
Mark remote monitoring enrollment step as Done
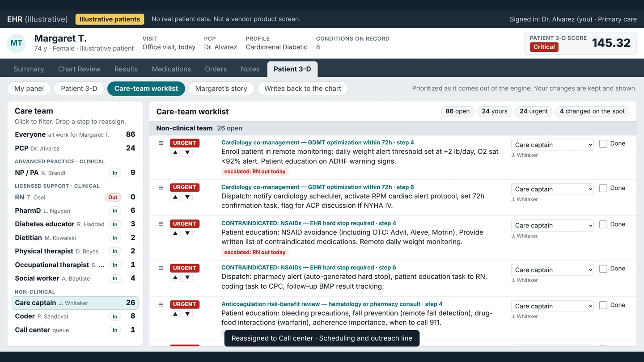[603, 144]
